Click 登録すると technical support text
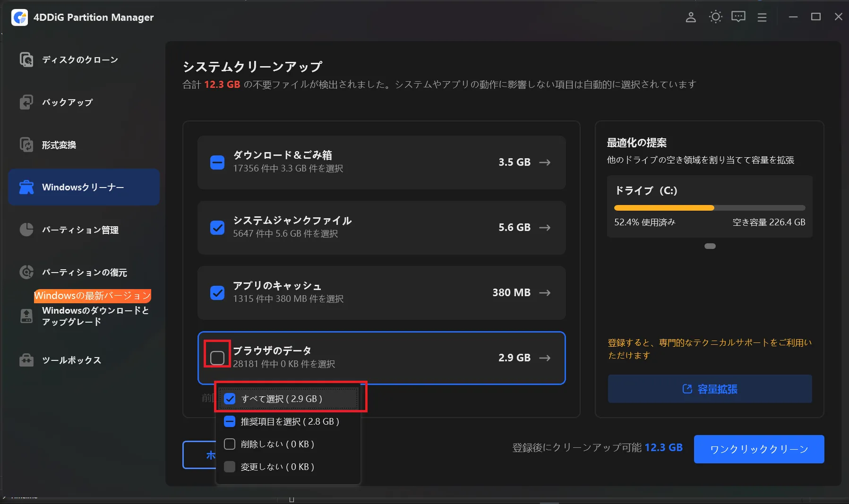This screenshot has height=504, width=849. (x=709, y=349)
